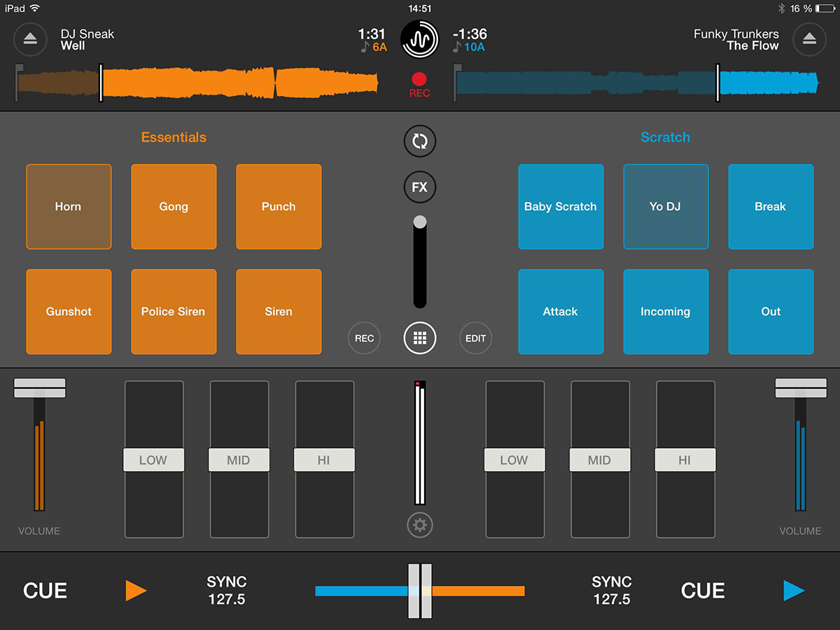Tap the left deck 1:31 time display

(371, 34)
